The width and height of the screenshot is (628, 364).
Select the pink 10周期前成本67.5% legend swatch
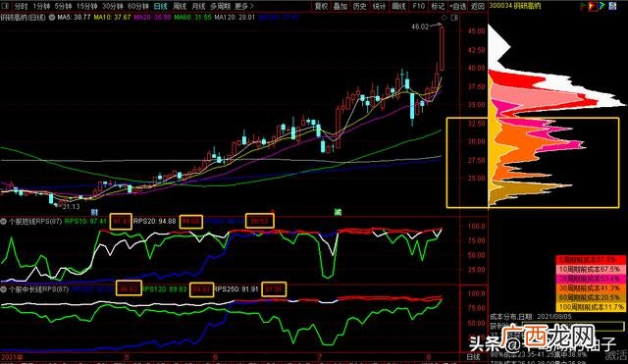pyautogui.click(x=591, y=269)
